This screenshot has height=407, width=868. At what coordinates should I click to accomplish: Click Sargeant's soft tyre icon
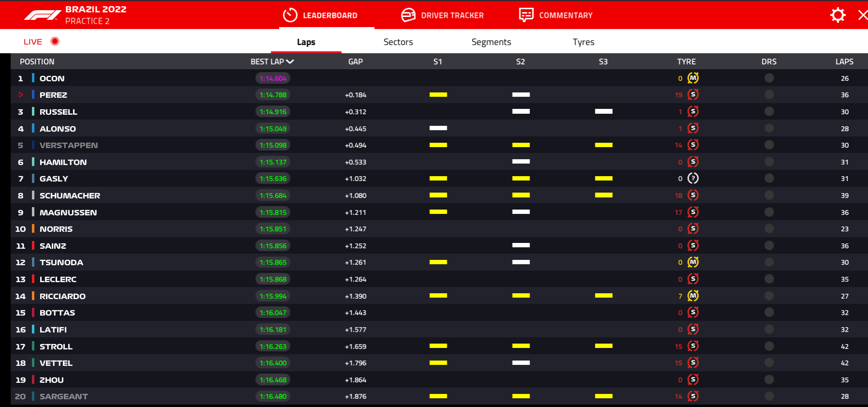[693, 396]
